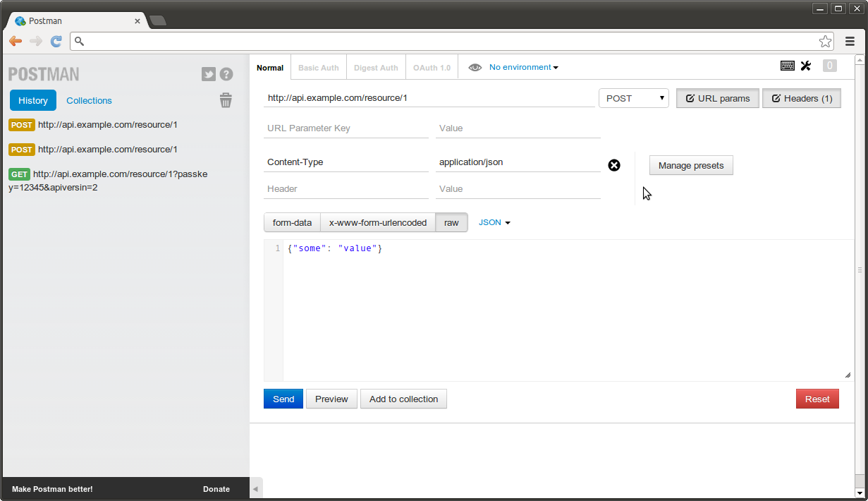Click the editor resize handle corner
This screenshot has width=868, height=501.
pyautogui.click(x=847, y=375)
